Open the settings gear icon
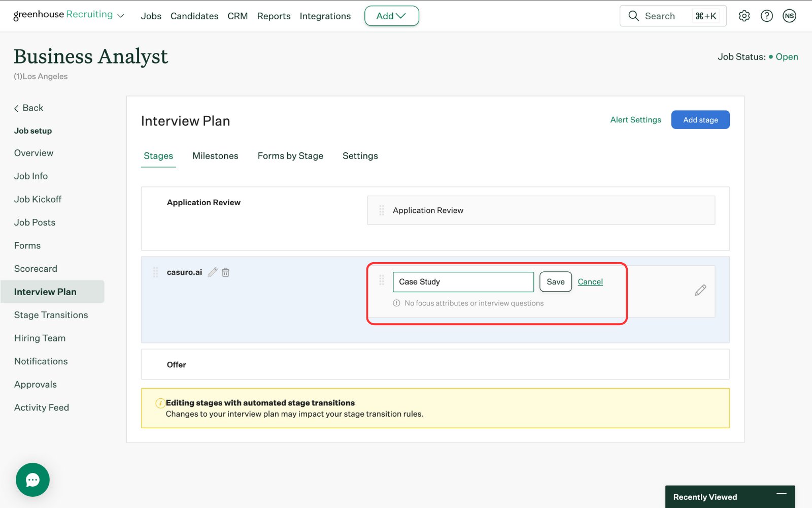The image size is (812, 508). click(x=744, y=16)
